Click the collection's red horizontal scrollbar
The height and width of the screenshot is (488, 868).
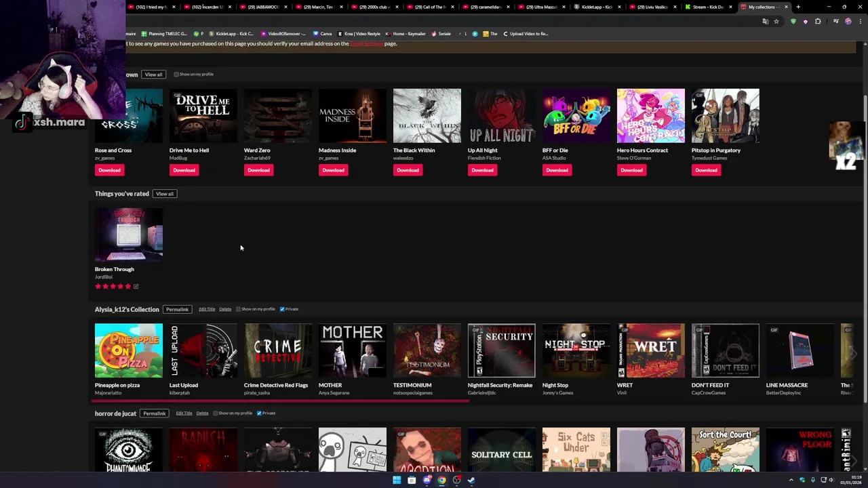(x=282, y=401)
